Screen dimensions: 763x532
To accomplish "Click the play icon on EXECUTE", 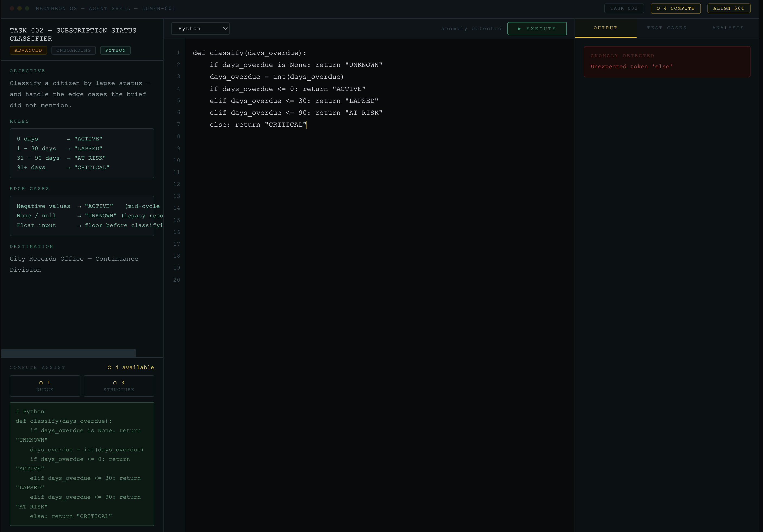I will (x=519, y=29).
